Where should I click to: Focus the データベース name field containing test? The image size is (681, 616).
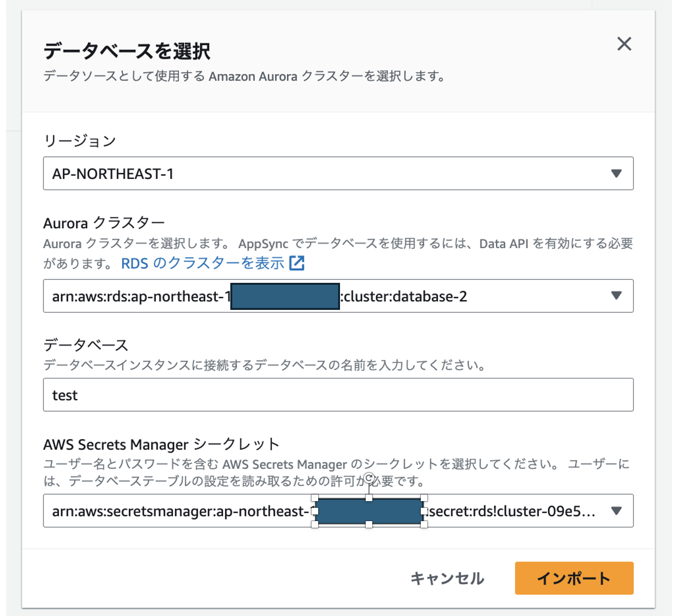[x=338, y=394]
